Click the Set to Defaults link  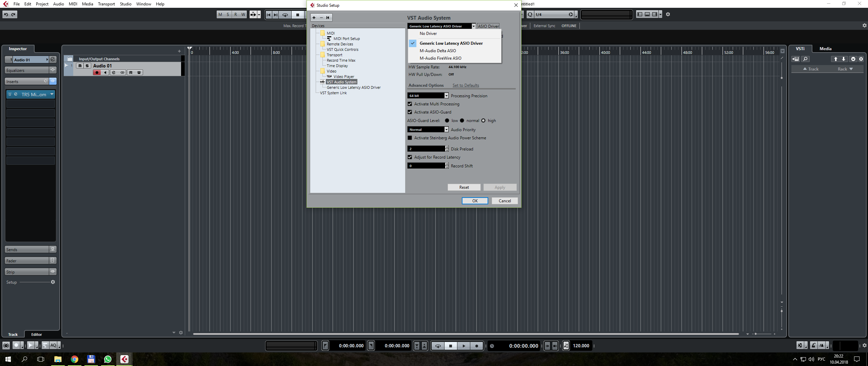pos(466,85)
